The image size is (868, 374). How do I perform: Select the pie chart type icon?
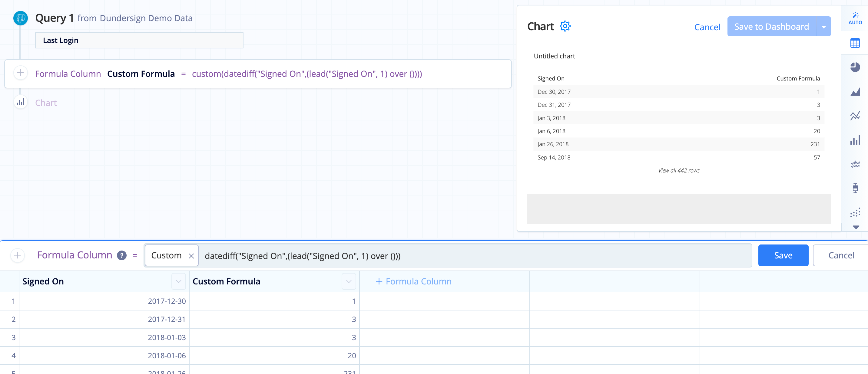[855, 67]
